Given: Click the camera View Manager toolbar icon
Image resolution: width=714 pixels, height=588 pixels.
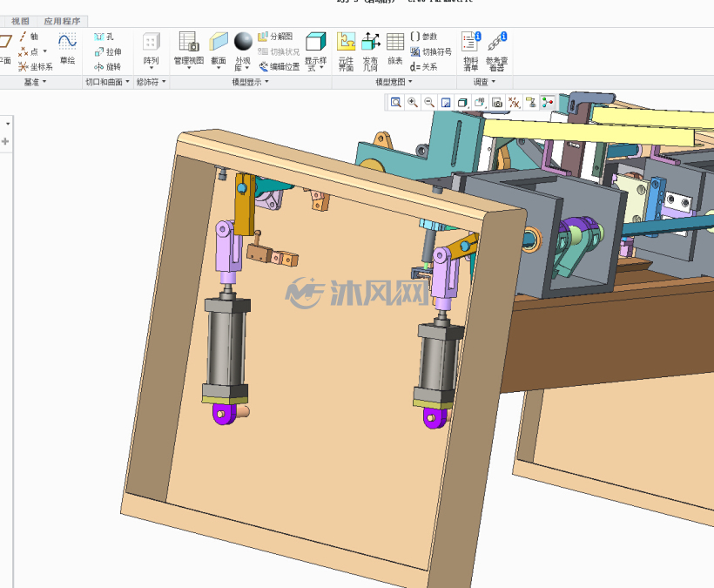Looking at the screenshot, I should [x=497, y=103].
